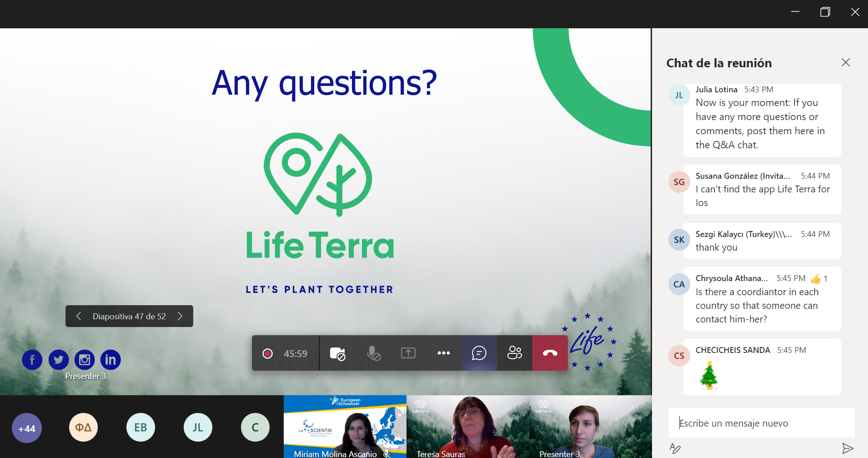The image size is (868, 458).
Task: Restore down the meeting window
Action: 825,12
